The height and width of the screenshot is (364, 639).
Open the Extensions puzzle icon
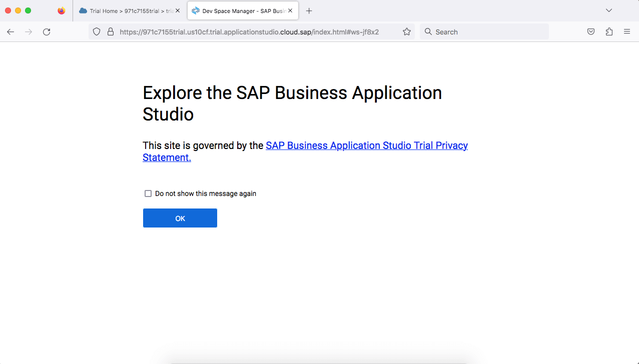pos(609,32)
